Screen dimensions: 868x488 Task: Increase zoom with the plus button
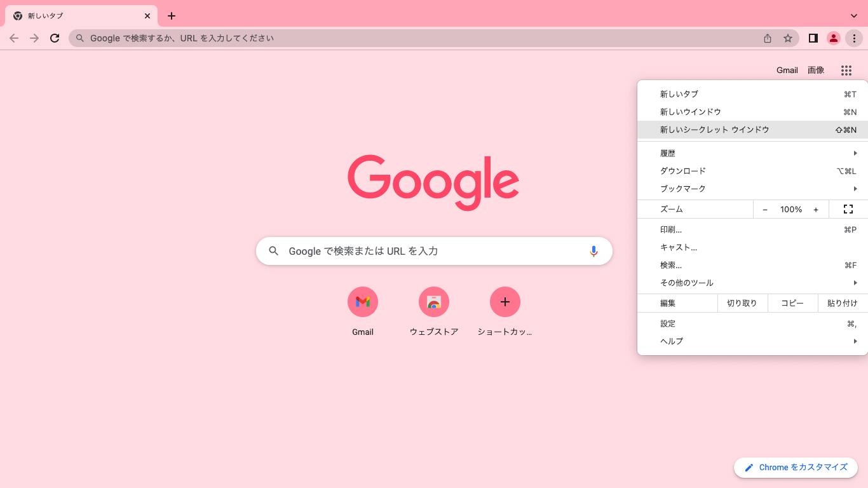click(x=816, y=209)
